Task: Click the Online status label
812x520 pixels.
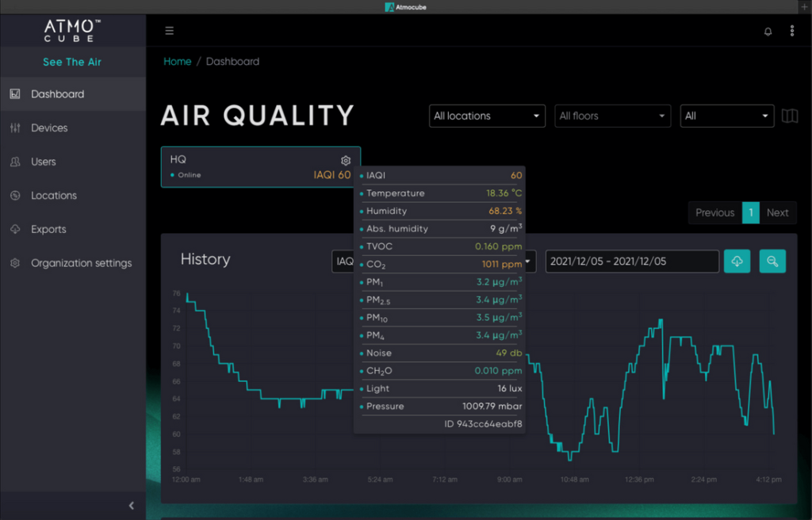Action: click(190, 175)
